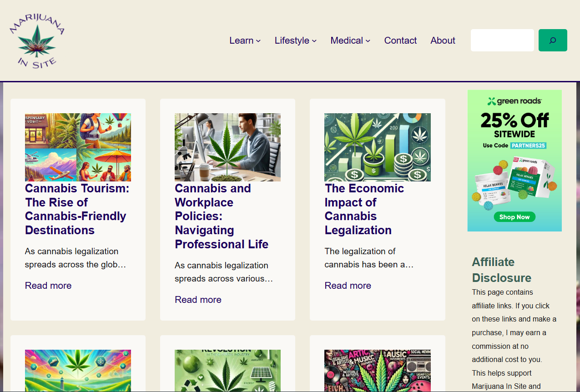Click the search magnifying glass icon
The width and height of the screenshot is (580, 392).
pyautogui.click(x=552, y=40)
